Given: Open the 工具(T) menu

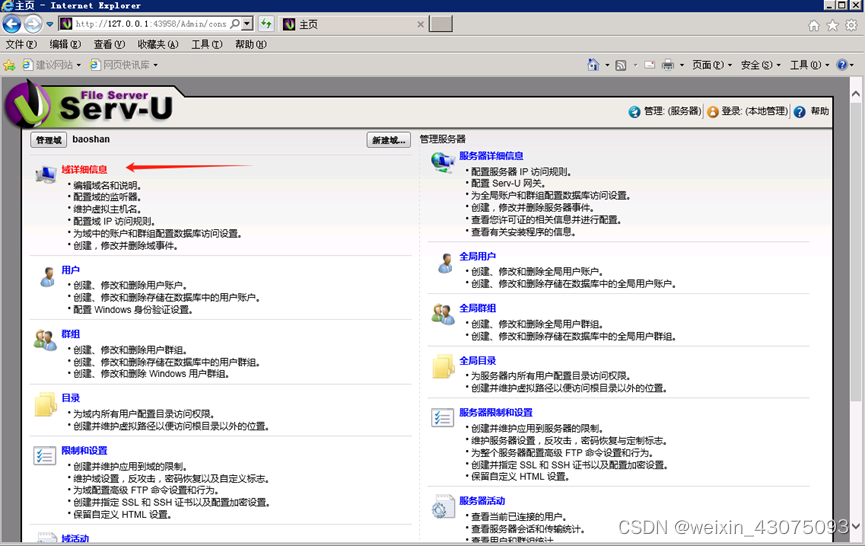Looking at the screenshot, I should click(x=207, y=44).
